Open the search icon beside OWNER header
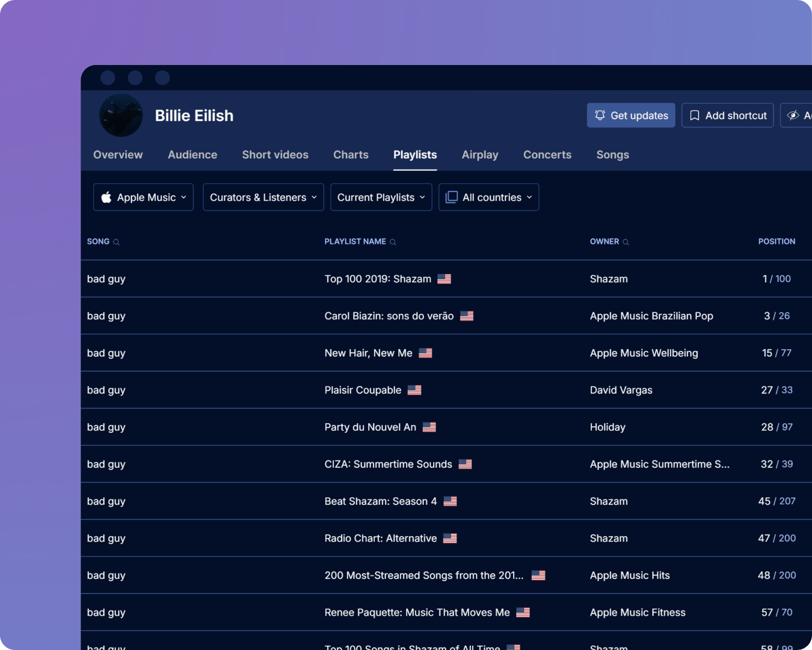The height and width of the screenshot is (650, 812). tap(625, 242)
